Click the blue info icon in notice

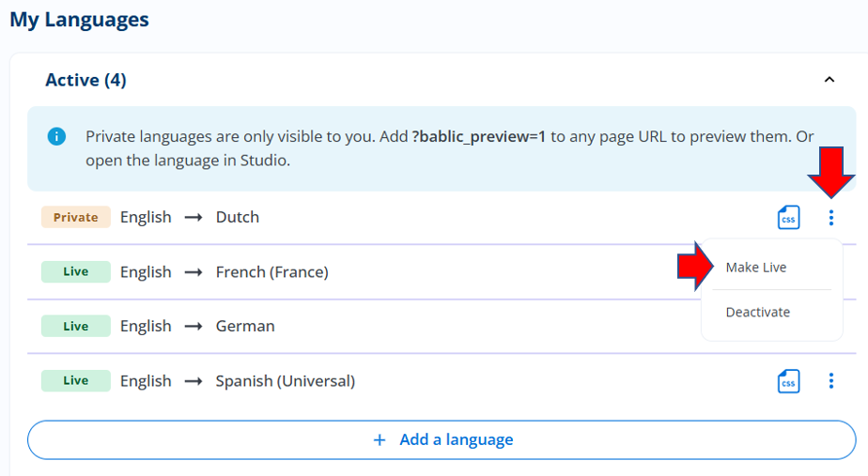(56, 136)
